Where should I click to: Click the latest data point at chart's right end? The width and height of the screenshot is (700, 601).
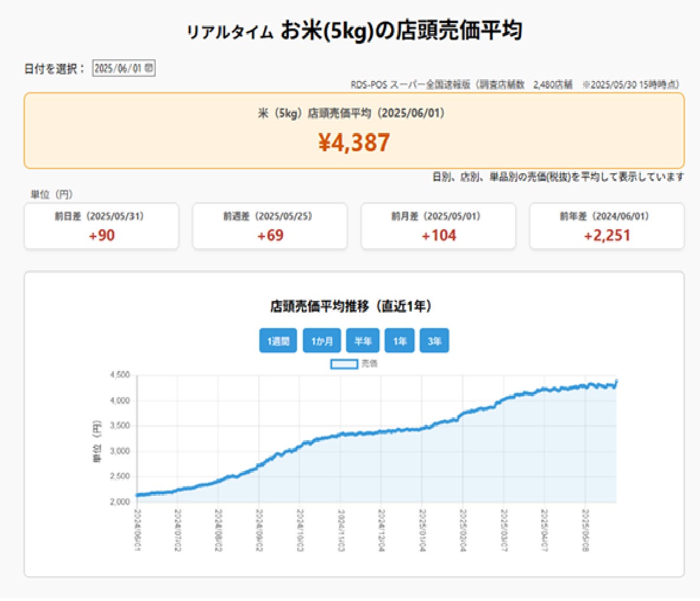click(x=617, y=381)
